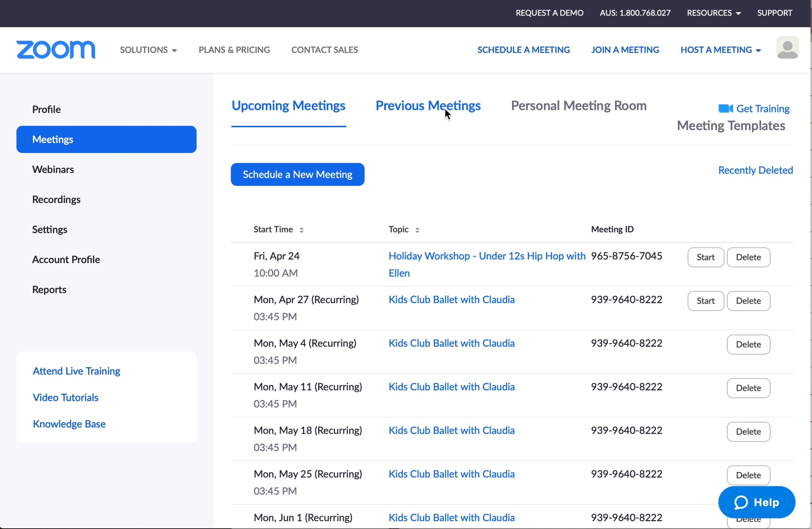Delete the Mon, May 4 ballet meeting
The image size is (812, 529).
coord(748,344)
